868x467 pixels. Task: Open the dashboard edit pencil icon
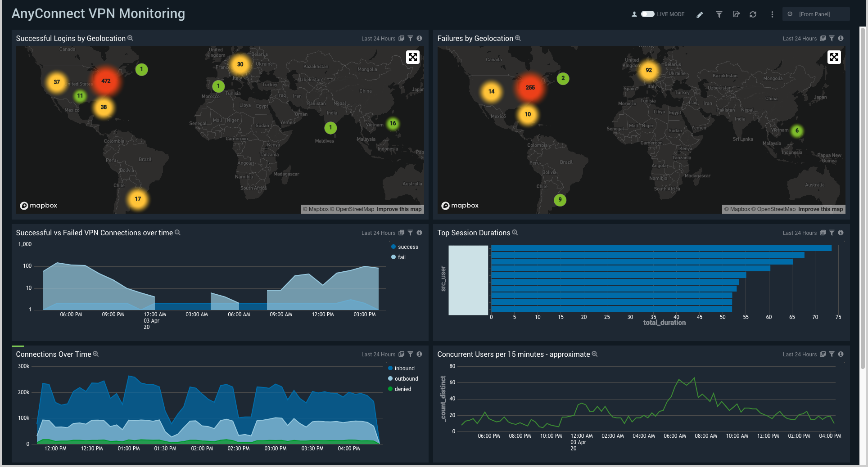click(700, 14)
